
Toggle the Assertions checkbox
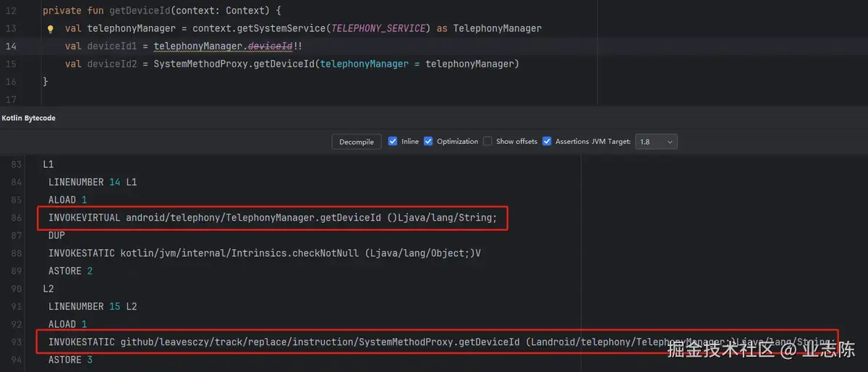tap(547, 141)
